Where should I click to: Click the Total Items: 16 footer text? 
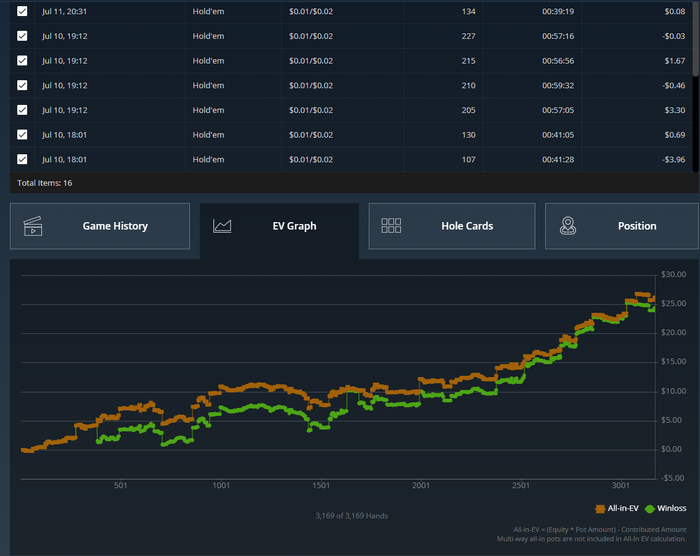click(x=45, y=183)
